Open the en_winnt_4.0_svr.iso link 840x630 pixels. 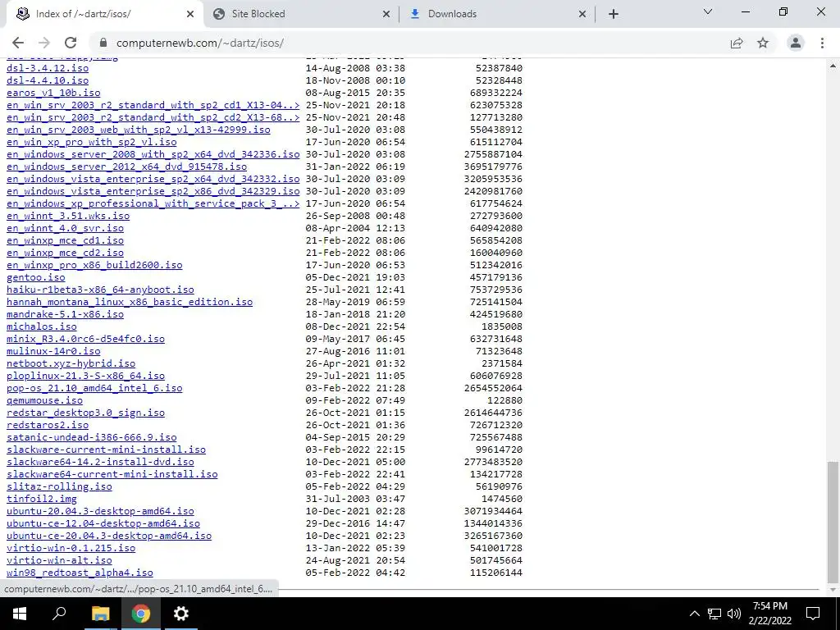(66, 228)
